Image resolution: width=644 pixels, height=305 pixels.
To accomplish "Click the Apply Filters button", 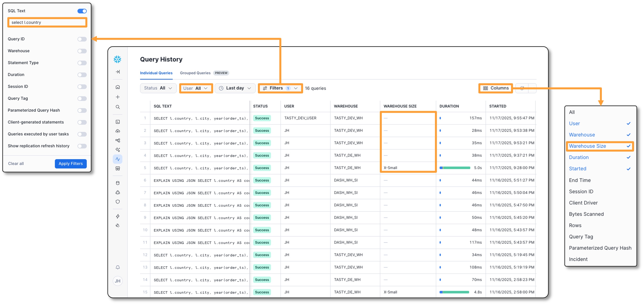I will coord(70,163).
